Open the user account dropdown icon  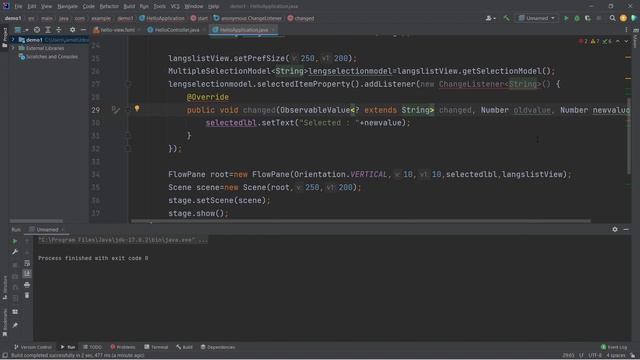click(490, 18)
